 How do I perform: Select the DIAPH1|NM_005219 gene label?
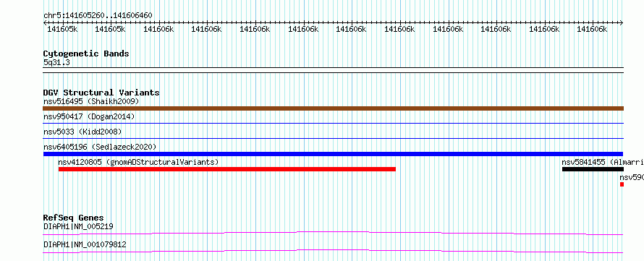[x=78, y=226]
